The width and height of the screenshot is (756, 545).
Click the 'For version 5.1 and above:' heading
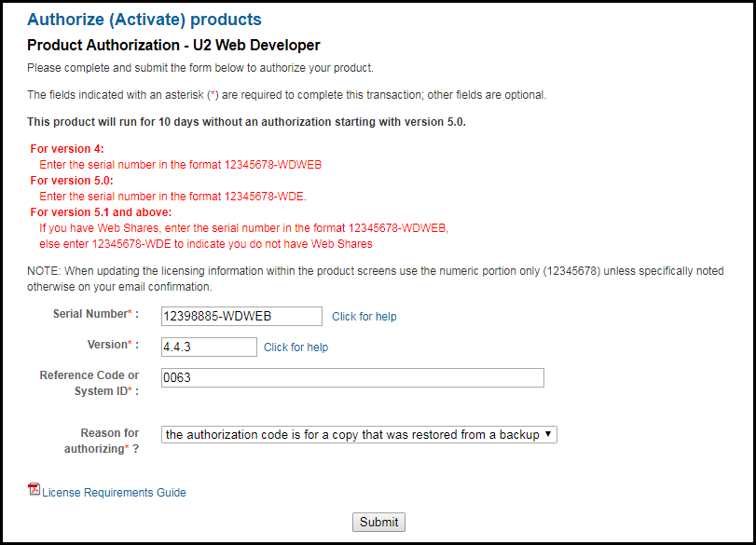101,212
